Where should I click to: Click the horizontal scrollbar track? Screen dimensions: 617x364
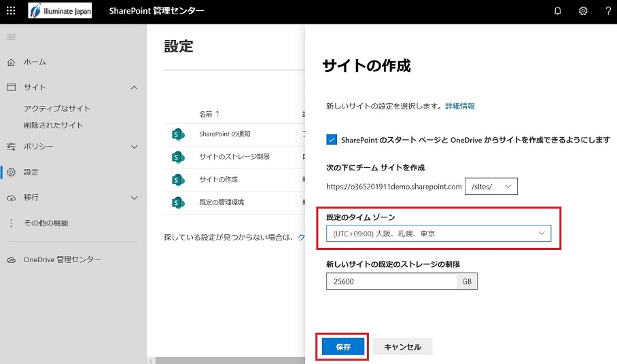tap(230, 361)
